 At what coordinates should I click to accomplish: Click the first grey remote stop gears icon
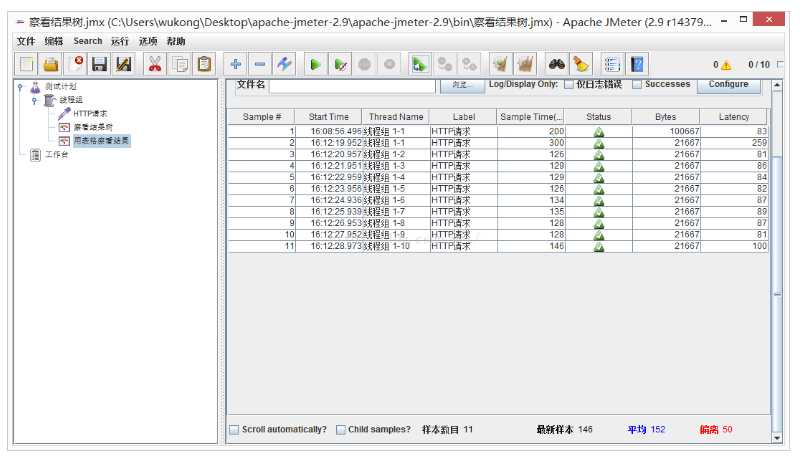tap(444, 64)
